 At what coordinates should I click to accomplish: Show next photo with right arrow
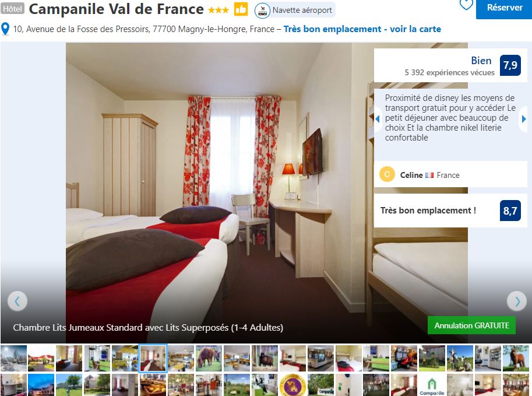point(517,301)
